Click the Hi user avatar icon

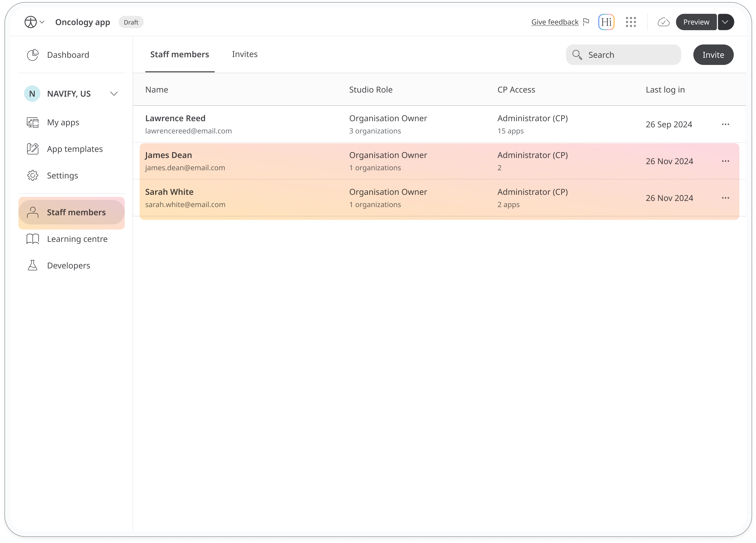(606, 22)
